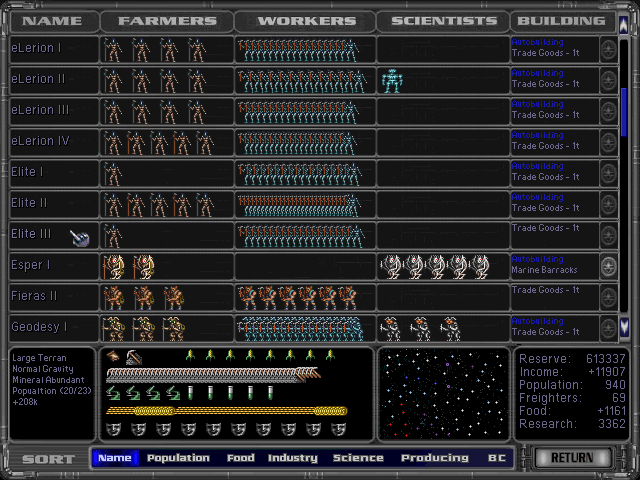
Task: Click the round button on Fieras II row
Action: pos(608,298)
